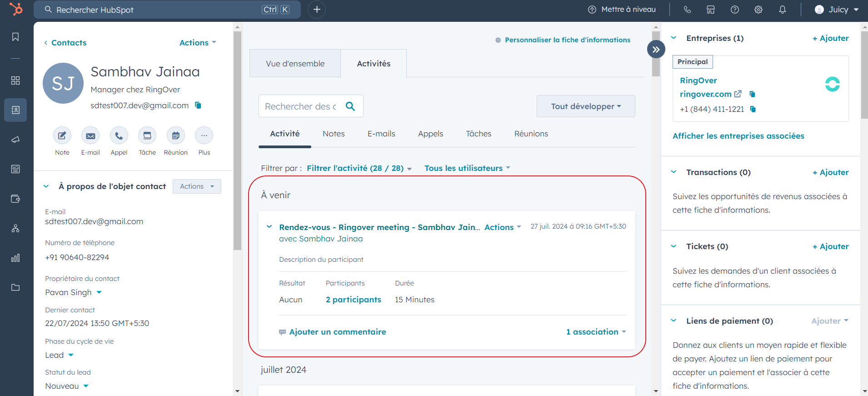Select the Activités tab

pyautogui.click(x=374, y=64)
